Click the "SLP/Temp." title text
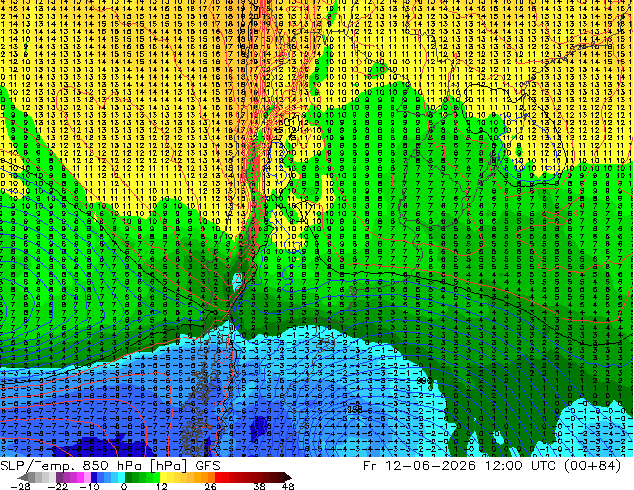This screenshot has height=490, width=634. (38, 466)
